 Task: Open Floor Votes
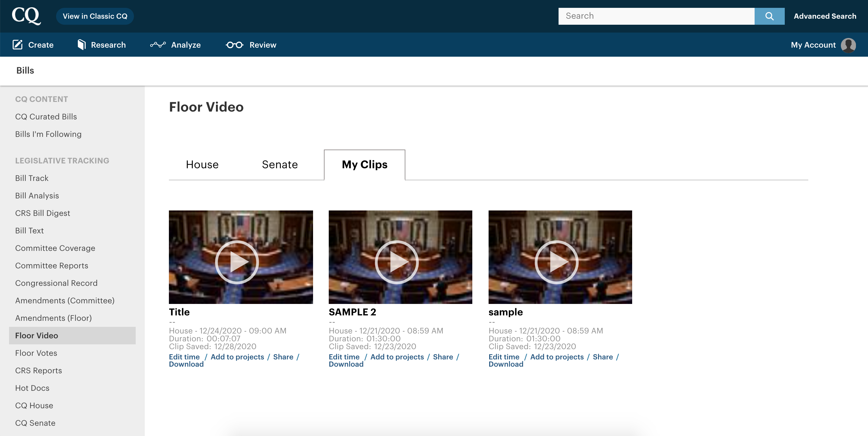[36, 353]
